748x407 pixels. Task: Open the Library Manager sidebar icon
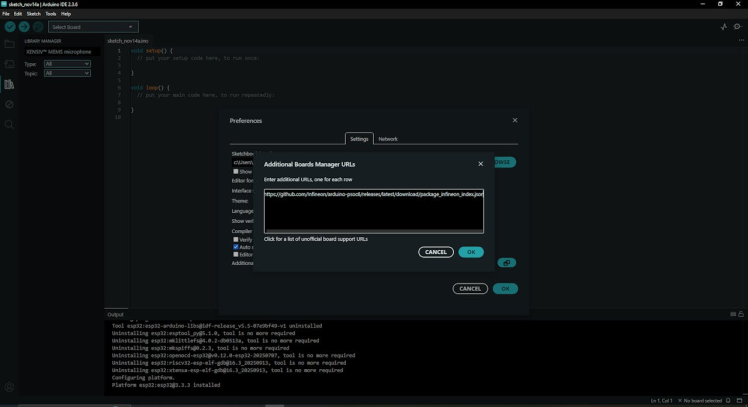pyautogui.click(x=9, y=85)
